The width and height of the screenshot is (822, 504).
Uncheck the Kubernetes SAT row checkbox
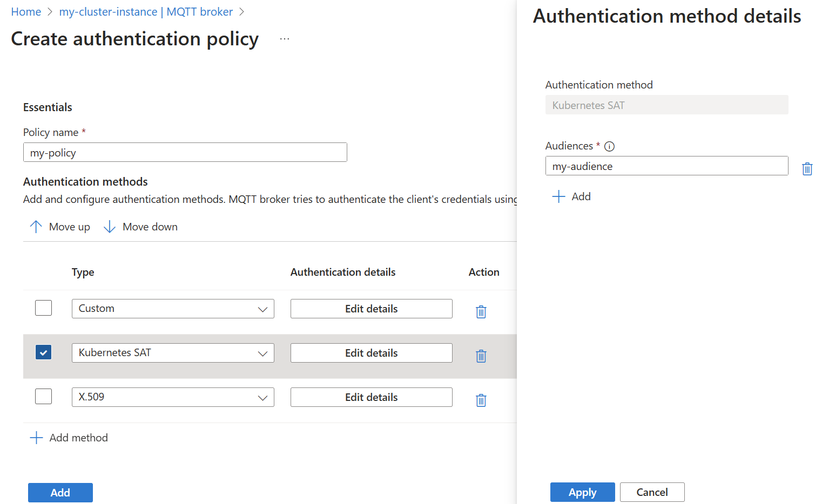tap(43, 352)
